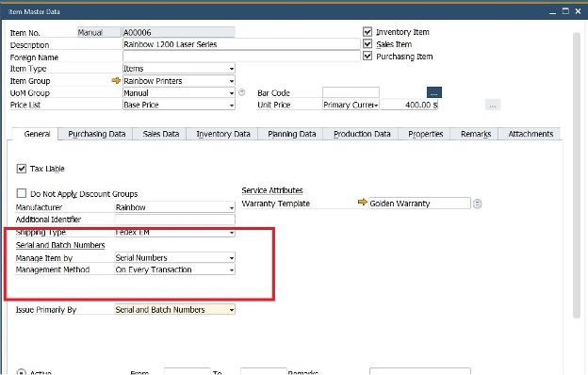Open Warranty Template chooser round icon
Viewport: 588px width, 375px height.
click(478, 204)
